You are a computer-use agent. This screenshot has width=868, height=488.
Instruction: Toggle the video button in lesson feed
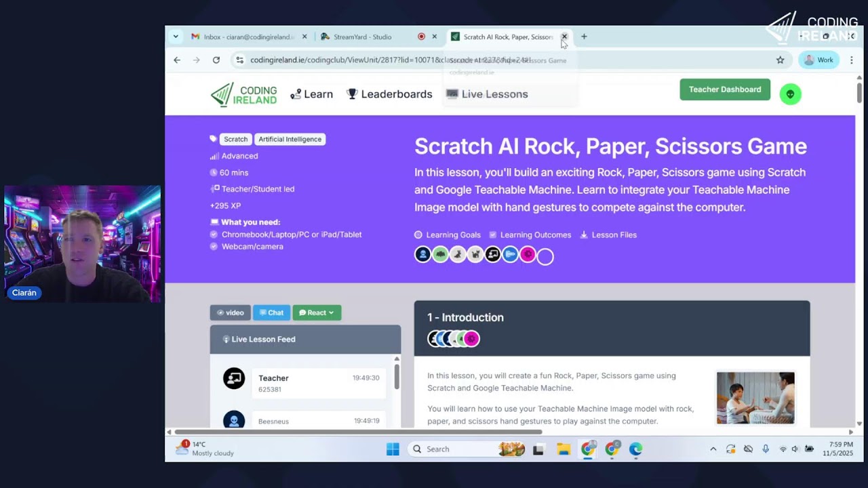point(230,312)
